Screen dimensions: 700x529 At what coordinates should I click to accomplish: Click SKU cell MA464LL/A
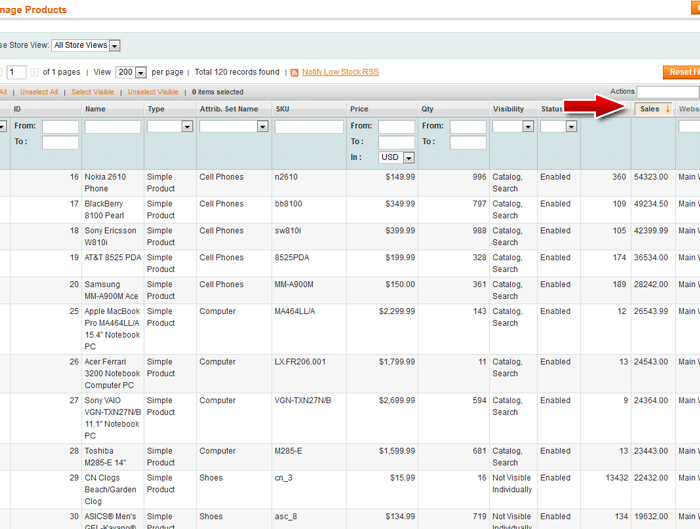pyautogui.click(x=295, y=311)
